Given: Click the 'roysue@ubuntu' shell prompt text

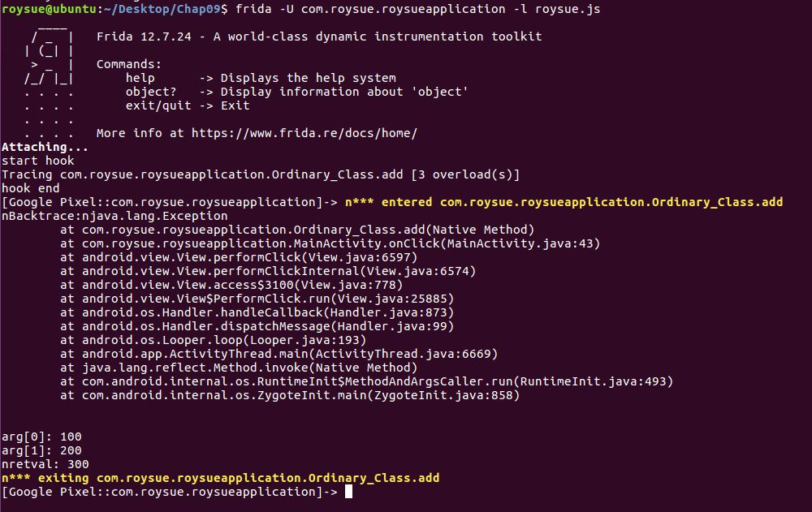Looking at the screenshot, I should pyautogui.click(x=45, y=9).
